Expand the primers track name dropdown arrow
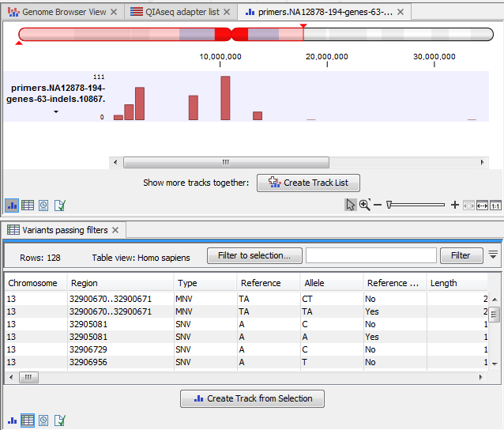This screenshot has height=430, width=504. click(56, 112)
